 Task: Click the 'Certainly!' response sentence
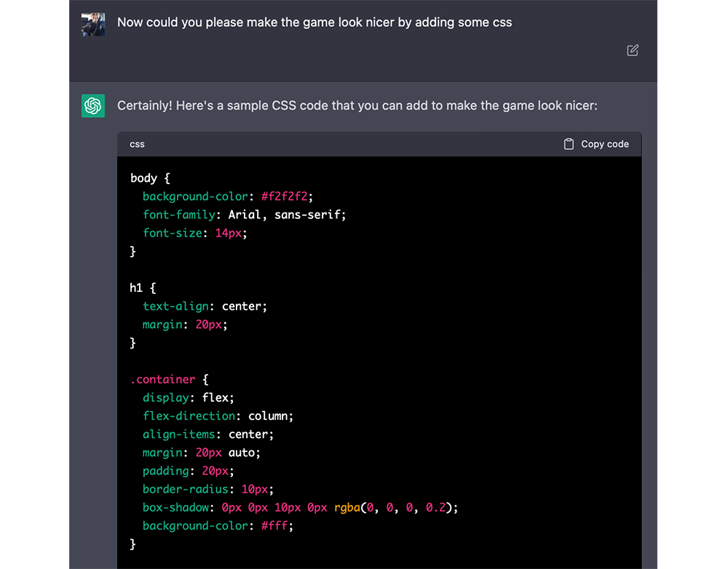357,106
